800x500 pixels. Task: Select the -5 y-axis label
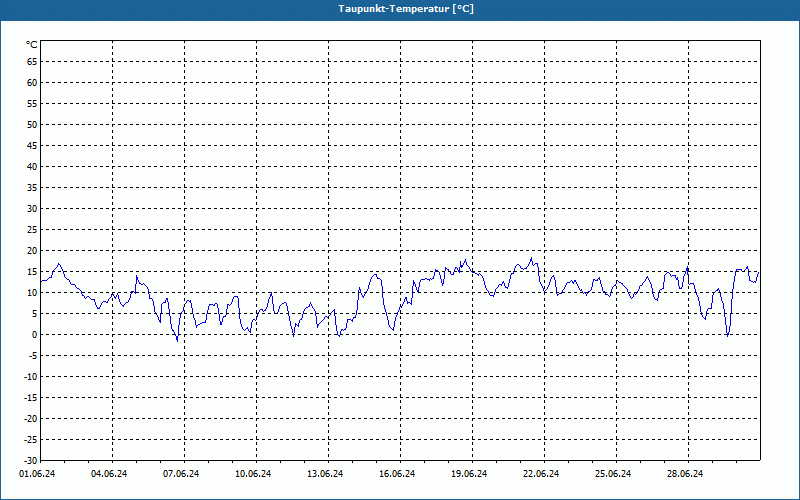(x=33, y=356)
